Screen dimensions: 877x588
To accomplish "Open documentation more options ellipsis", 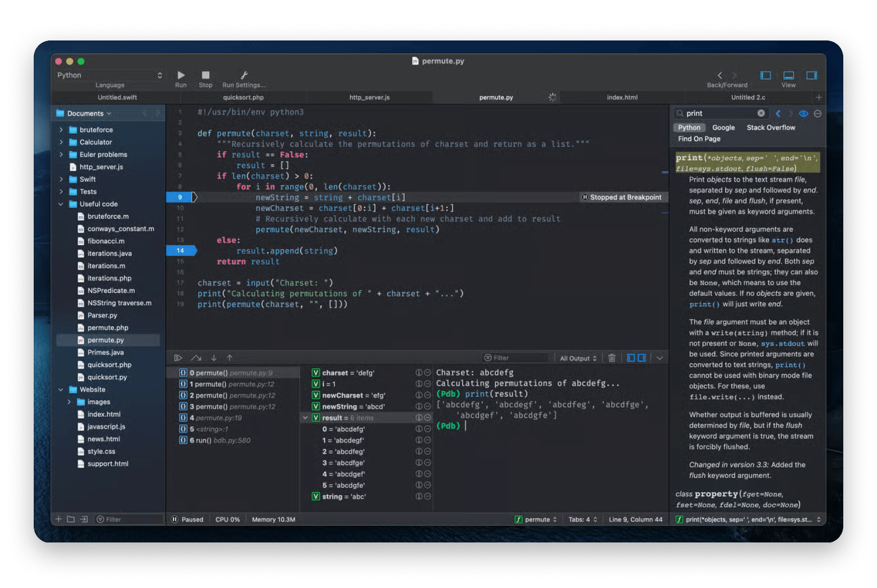I will [818, 113].
